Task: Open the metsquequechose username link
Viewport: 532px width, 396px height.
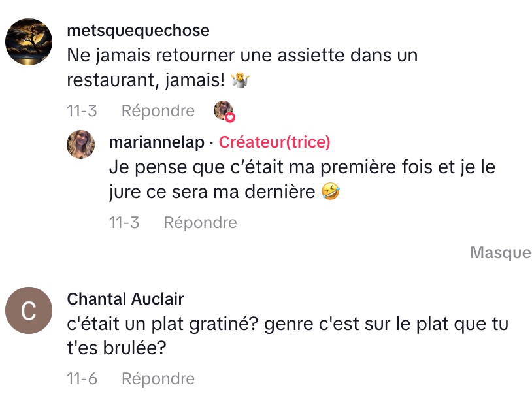Action: point(138,31)
